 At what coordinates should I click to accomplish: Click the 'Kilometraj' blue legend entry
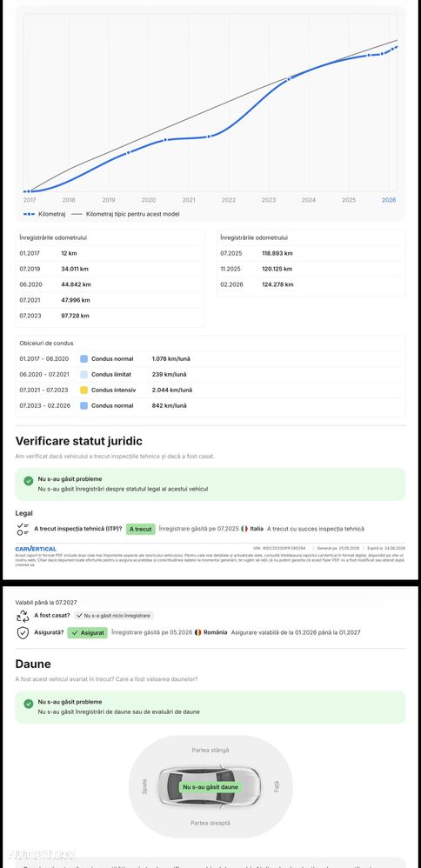[44, 214]
